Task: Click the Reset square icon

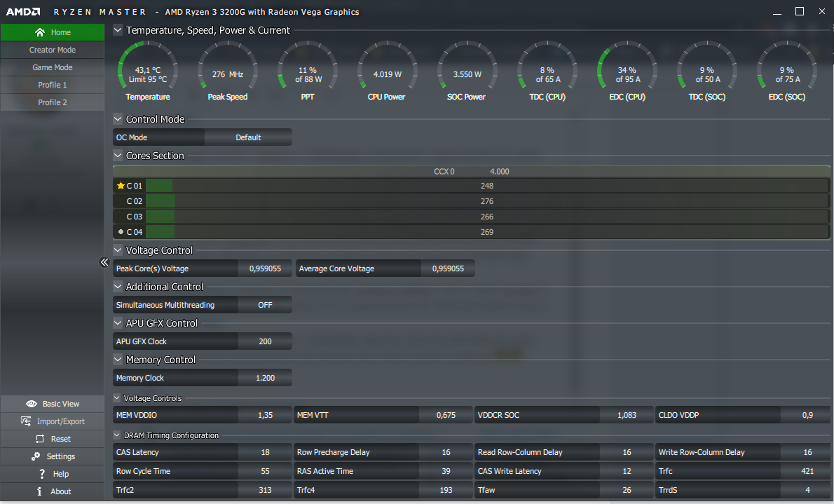Action: click(x=40, y=439)
